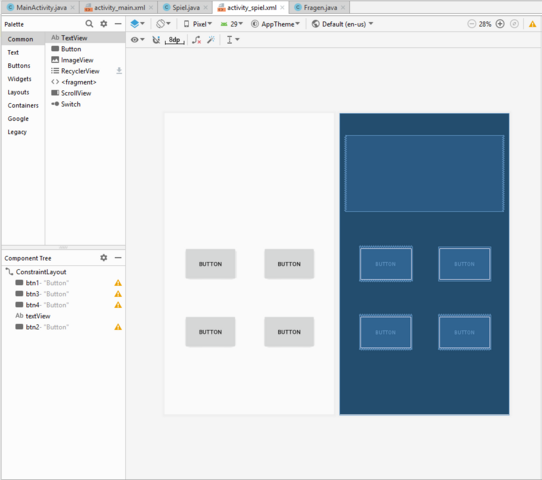Select ConstraintLayout in component tree

tap(63, 272)
